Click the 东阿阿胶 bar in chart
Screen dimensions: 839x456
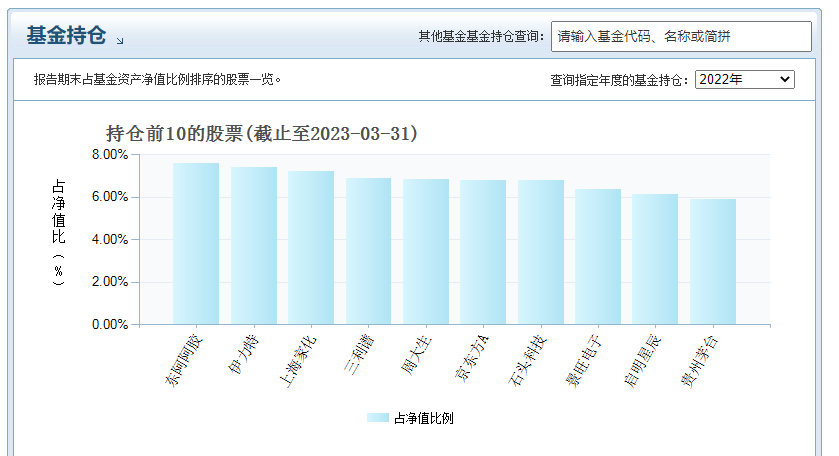click(x=196, y=244)
